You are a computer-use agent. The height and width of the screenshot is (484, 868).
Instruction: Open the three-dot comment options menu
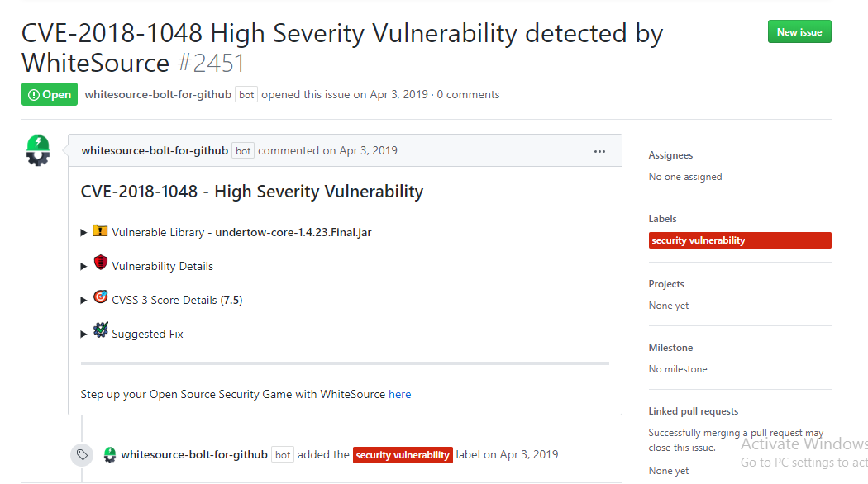point(599,151)
